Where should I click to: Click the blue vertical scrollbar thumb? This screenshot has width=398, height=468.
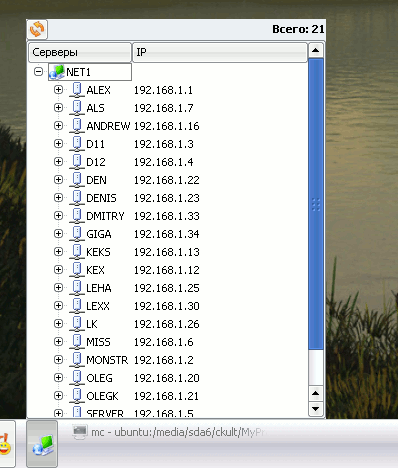click(x=316, y=204)
